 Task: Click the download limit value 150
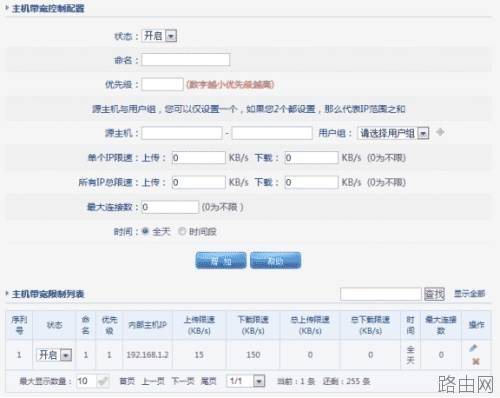click(253, 355)
